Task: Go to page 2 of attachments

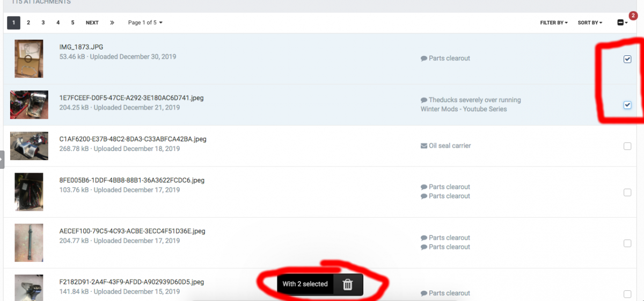Action: [x=28, y=23]
